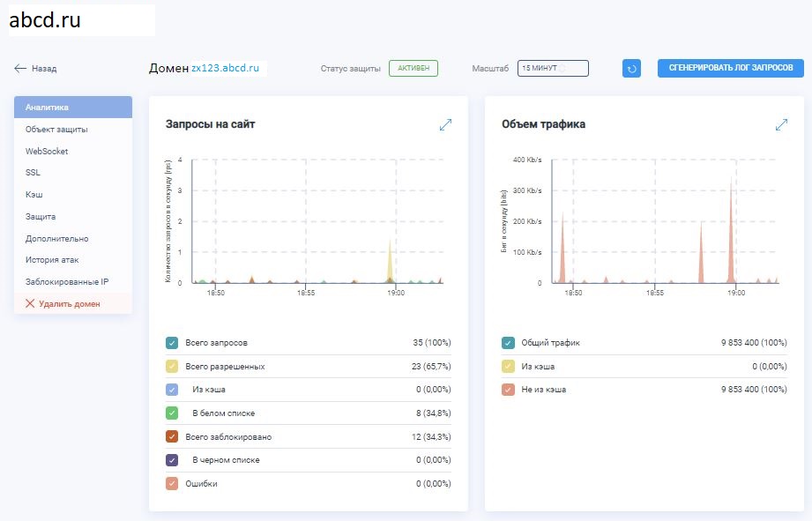This screenshot has width=812, height=521.
Task: Expand the Запросы на сайт chart
Action: point(445,125)
